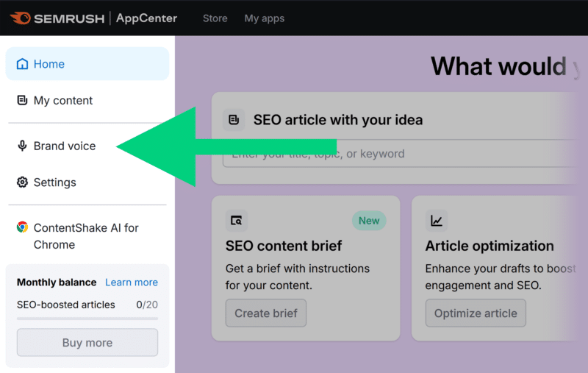
Task: Click the Learn more link
Action: pyautogui.click(x=132, y=283)
